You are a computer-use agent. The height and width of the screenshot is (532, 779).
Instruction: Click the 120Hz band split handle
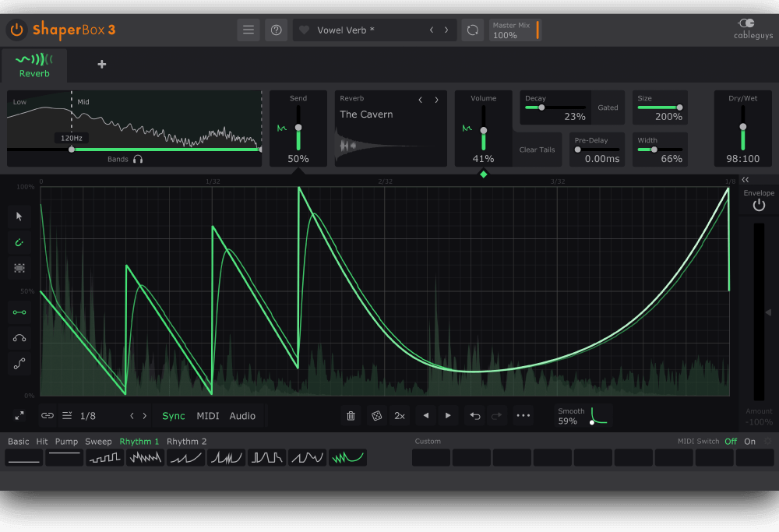point(72,149)
